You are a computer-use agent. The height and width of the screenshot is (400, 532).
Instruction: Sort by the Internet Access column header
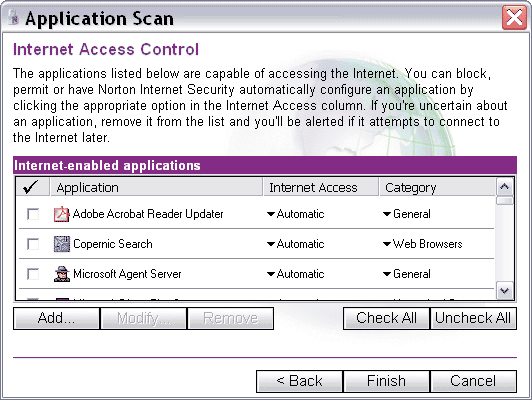[321, 187]
